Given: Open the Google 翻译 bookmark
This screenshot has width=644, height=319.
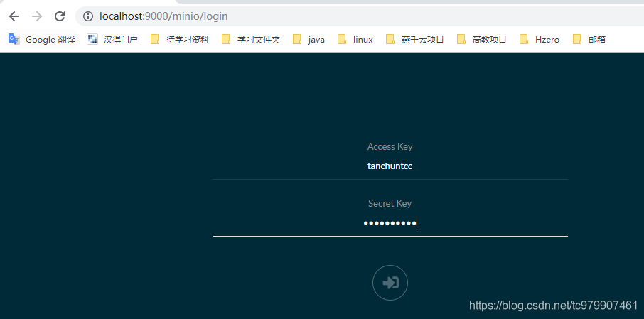Looking at the screenshot, I should tap(42, 39).
